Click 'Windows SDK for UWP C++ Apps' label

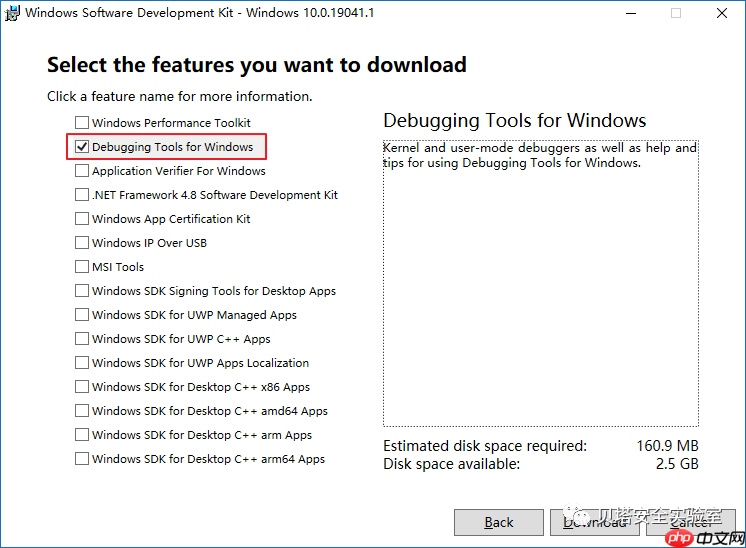coord(181,339)
